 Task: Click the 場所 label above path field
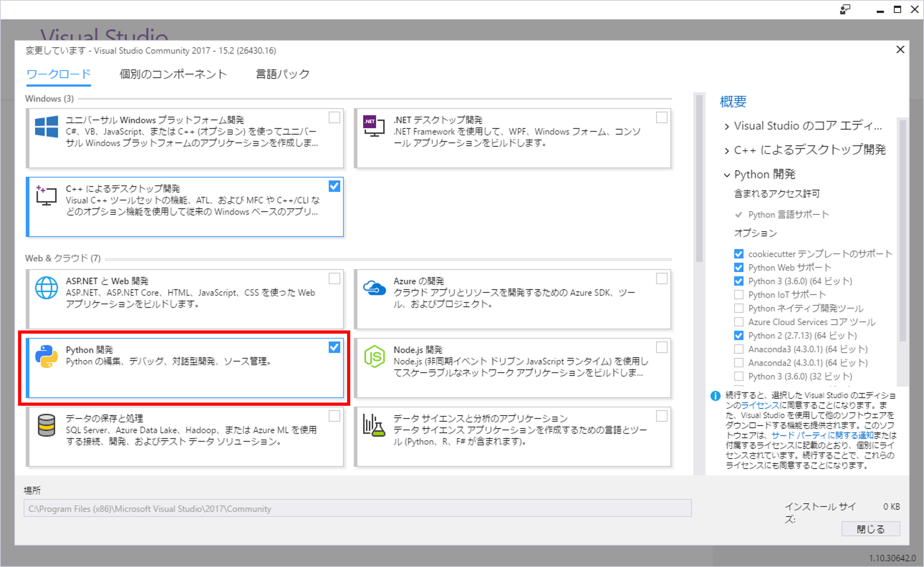(x=32, y=490)
